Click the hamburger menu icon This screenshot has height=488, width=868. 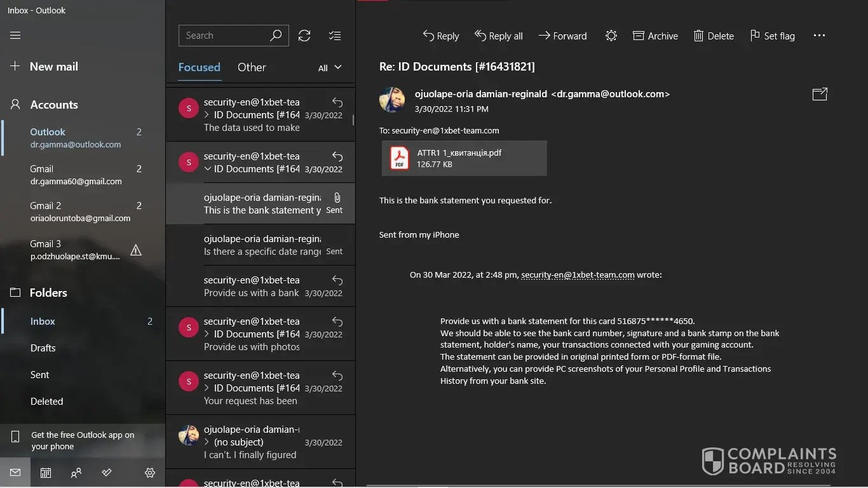15,36
